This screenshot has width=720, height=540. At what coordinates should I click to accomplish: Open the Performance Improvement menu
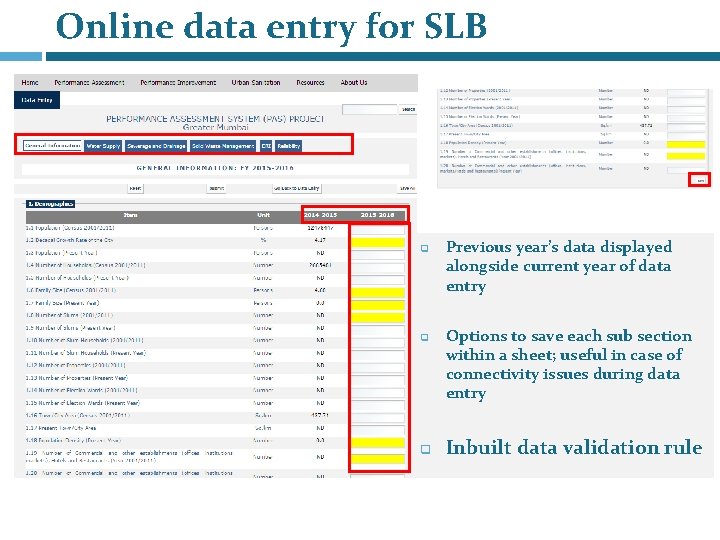[178, 83]
